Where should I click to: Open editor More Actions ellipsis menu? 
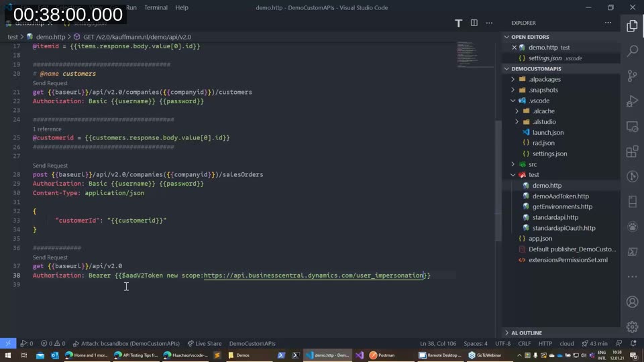pyautogui.click(x=489, y=23)
